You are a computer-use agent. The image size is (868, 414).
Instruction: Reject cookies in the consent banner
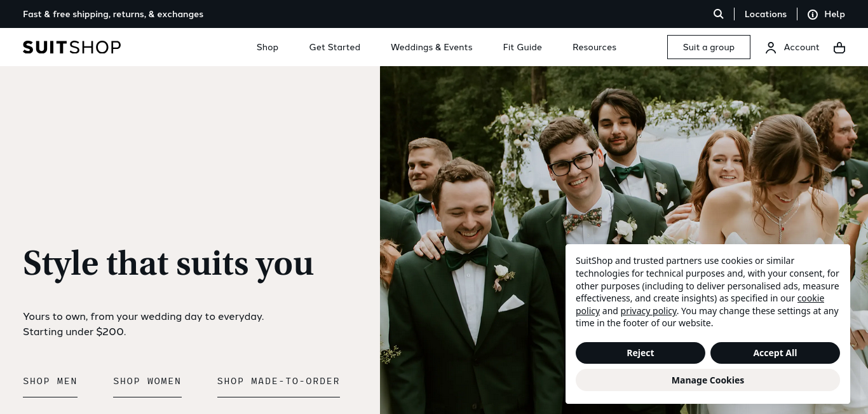641,353
